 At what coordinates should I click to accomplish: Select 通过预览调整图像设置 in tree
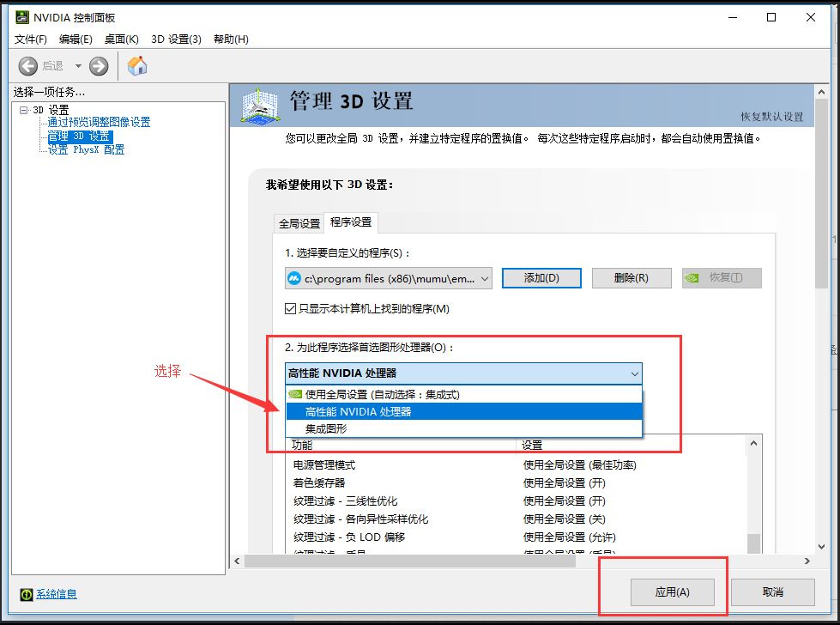(100, 122)
